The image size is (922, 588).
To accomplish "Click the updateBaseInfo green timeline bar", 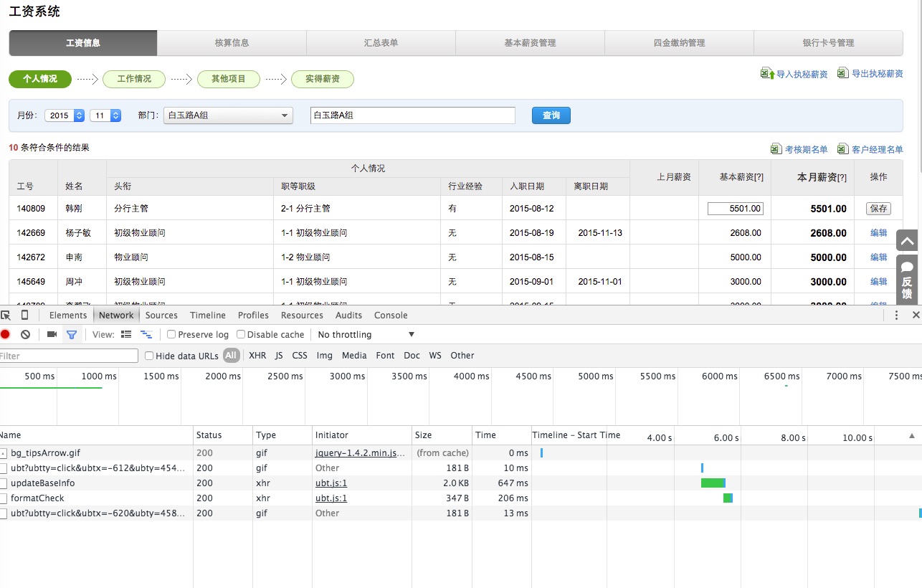I will pyautogui.click(x=713, y=483).
